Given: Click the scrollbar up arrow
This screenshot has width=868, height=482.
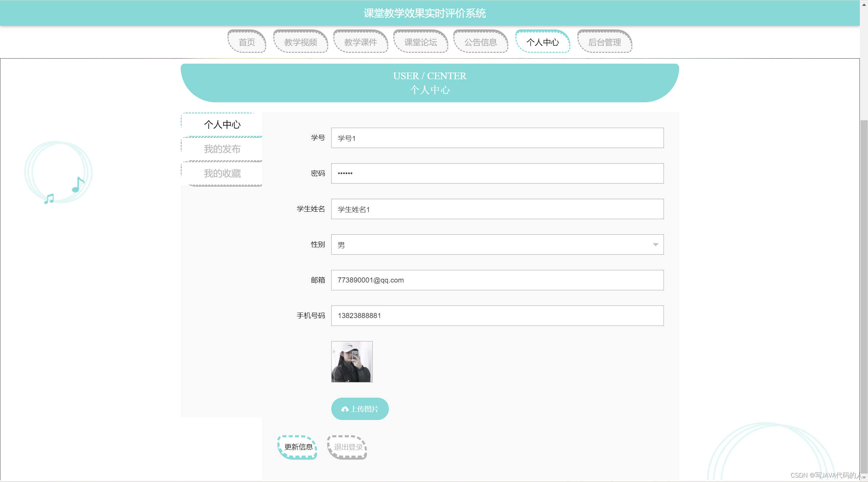Looking at the screenshot, I should (864, 4).
